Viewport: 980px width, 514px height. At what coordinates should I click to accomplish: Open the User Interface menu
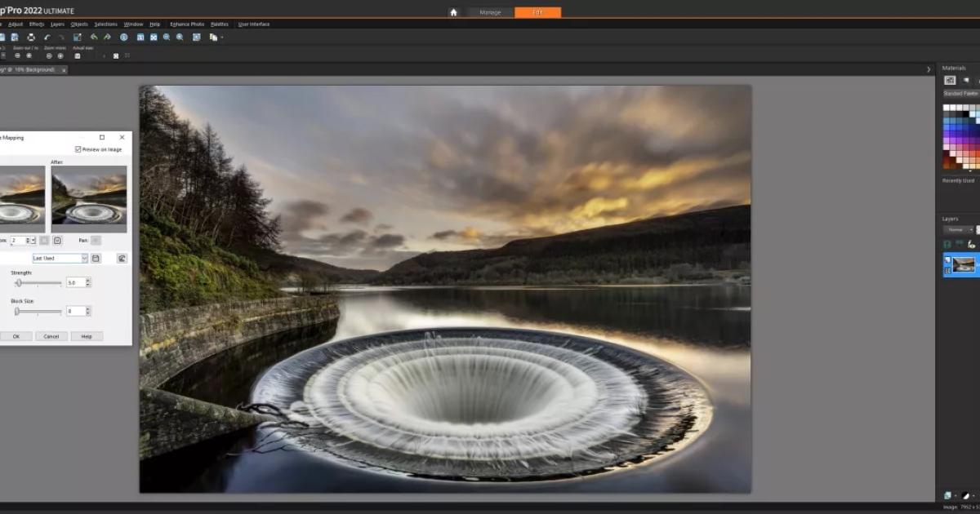tap(254, 24)
